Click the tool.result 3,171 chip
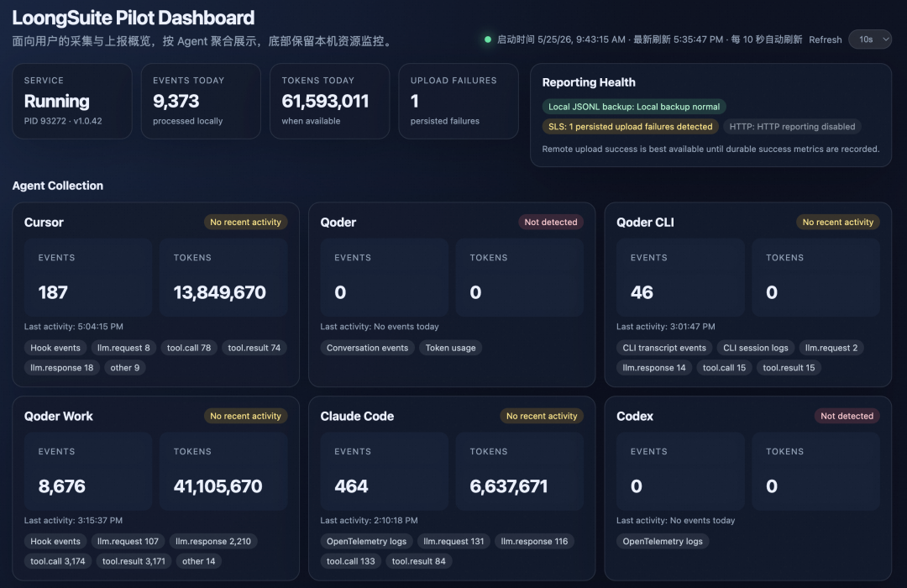This screenshot has width=907, height=588. 134,561
